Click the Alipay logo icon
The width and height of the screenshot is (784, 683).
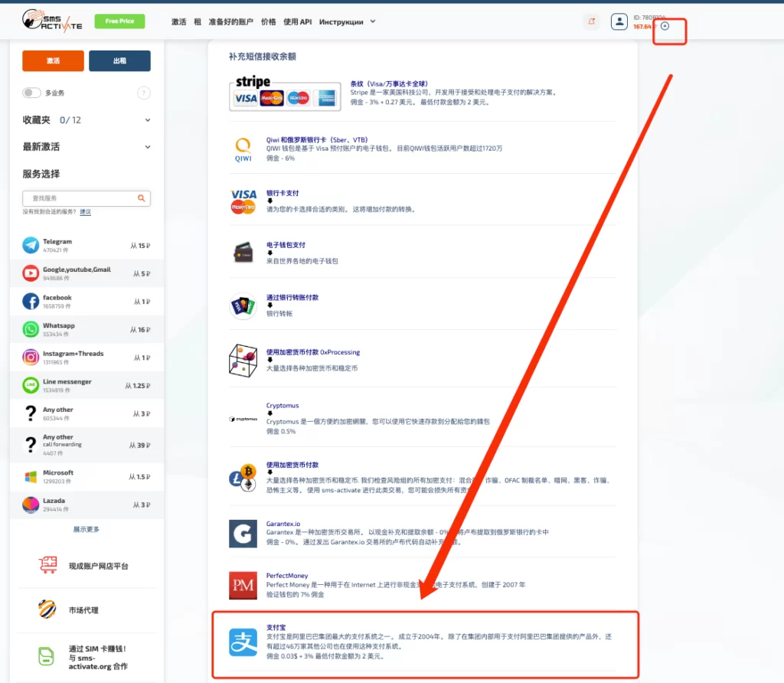click(x=243, y=642)
